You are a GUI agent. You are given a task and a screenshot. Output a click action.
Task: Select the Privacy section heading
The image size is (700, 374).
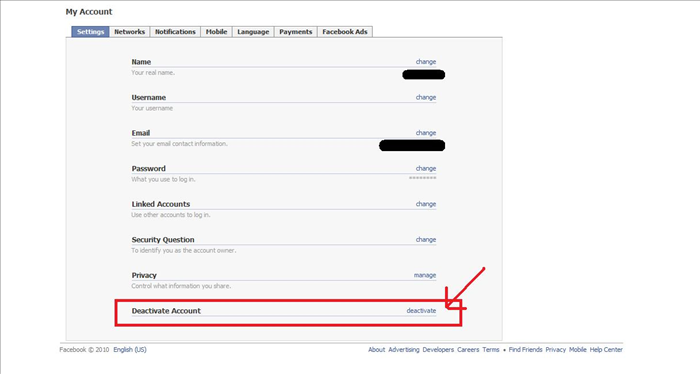(x=144, y=275)
